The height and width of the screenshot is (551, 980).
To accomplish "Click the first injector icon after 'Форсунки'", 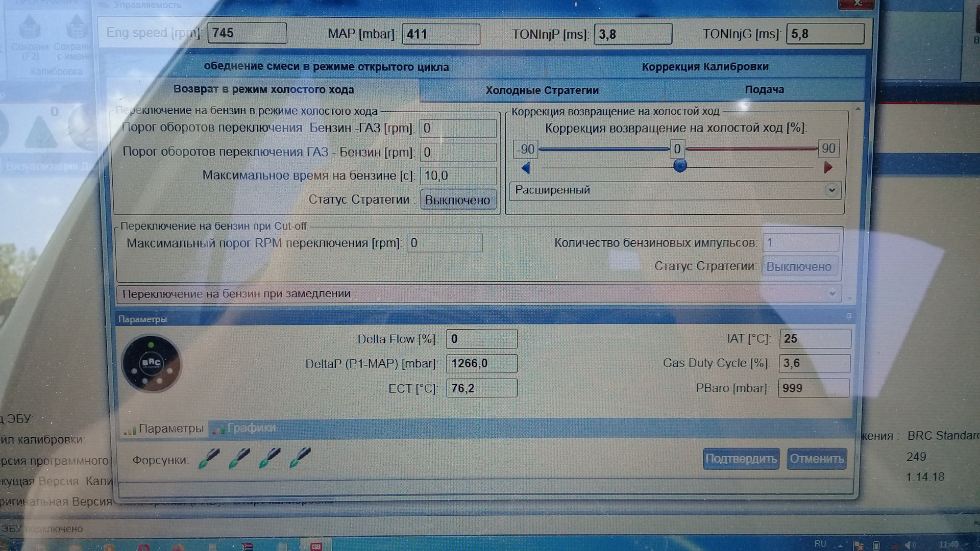I will [x=209, y=458].
